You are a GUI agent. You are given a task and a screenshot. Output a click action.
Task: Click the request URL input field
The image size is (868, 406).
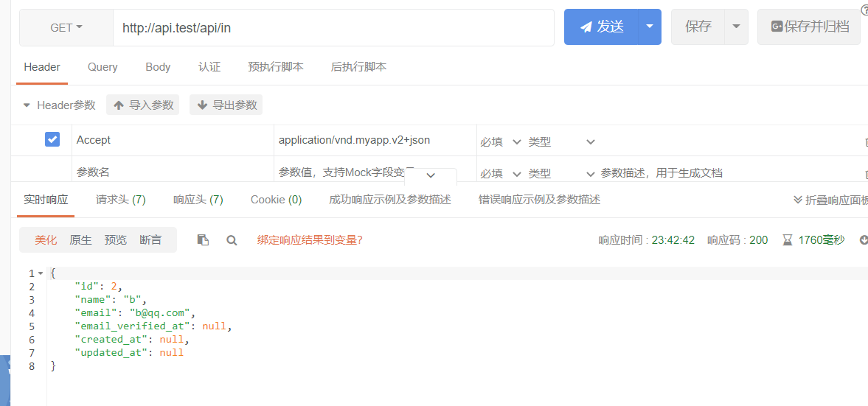pyautogui.click(x=334, y=27)
